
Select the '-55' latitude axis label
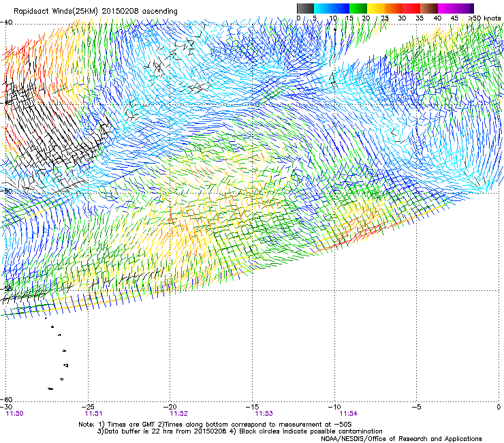click(x=6, y=289)
